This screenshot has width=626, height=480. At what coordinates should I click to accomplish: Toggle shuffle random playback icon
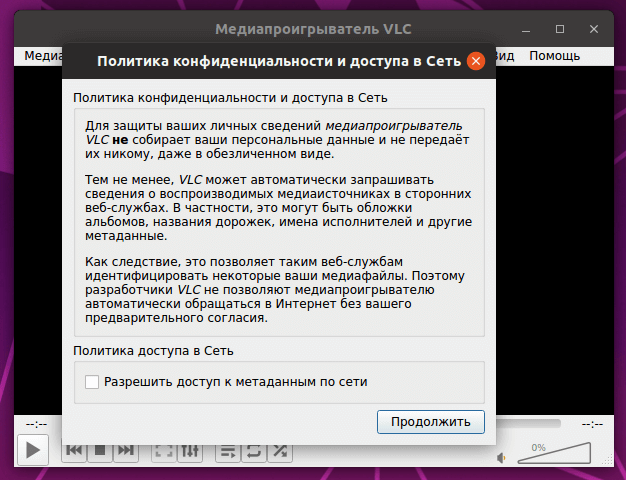[x=280, y=451]
